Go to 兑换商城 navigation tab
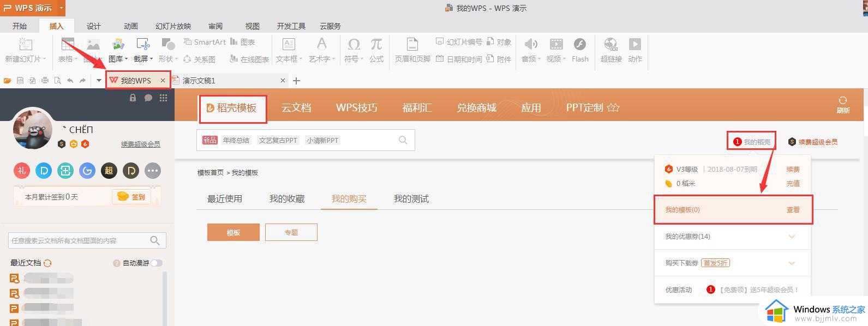 pyautogui.click(x=477, y=107)
